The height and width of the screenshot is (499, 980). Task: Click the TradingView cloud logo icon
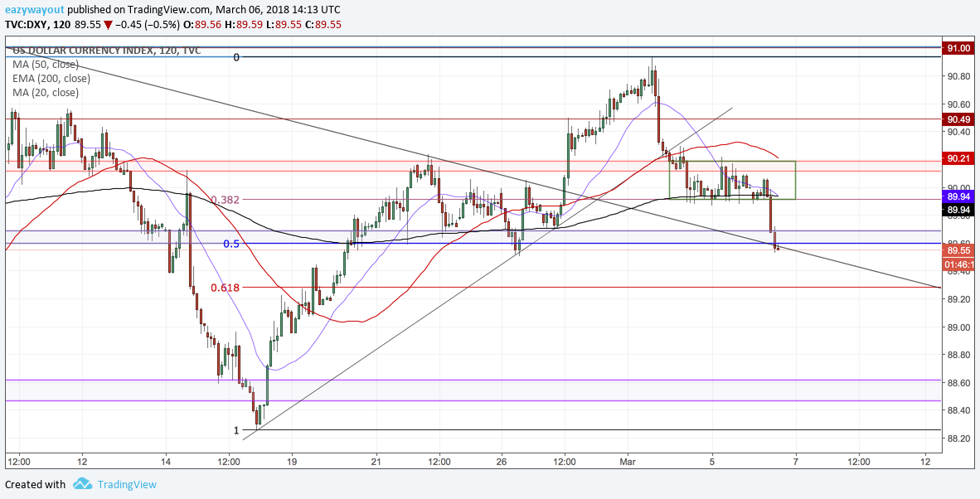(x=83, y=484)
